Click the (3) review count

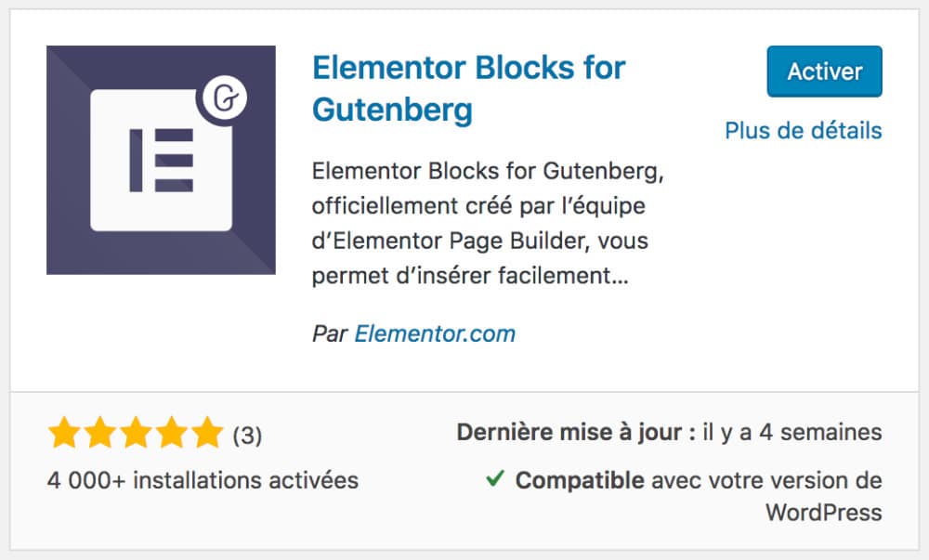point(247,433)
